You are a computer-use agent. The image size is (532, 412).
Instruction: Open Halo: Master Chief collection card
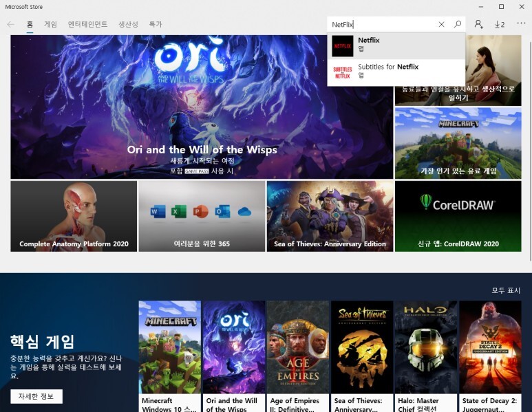tap(426, 356)
